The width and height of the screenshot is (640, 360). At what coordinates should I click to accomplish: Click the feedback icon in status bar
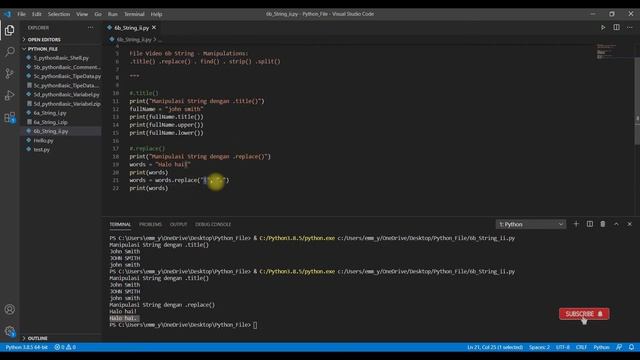coord(619,347)
